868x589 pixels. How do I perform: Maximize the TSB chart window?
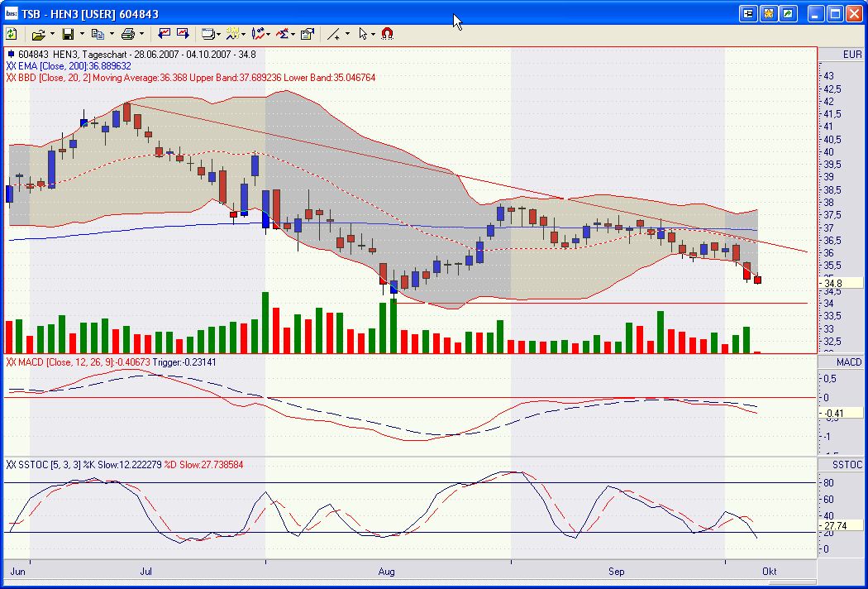tap(835, 13)
